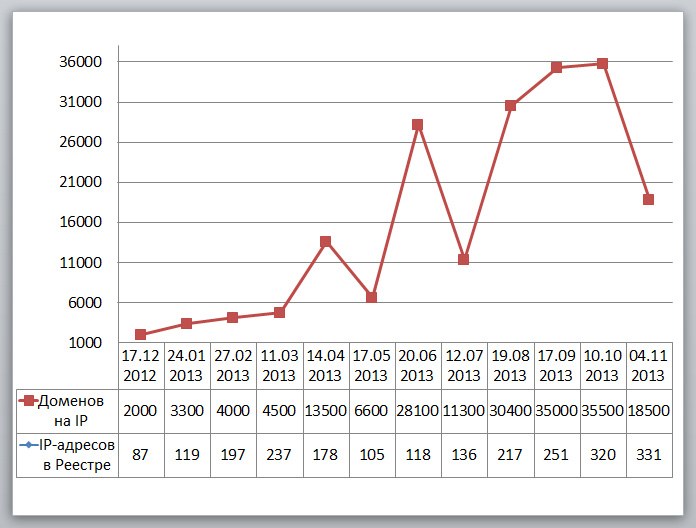
Task: Click the table cell showing 87
Action: tap(141, 455)
